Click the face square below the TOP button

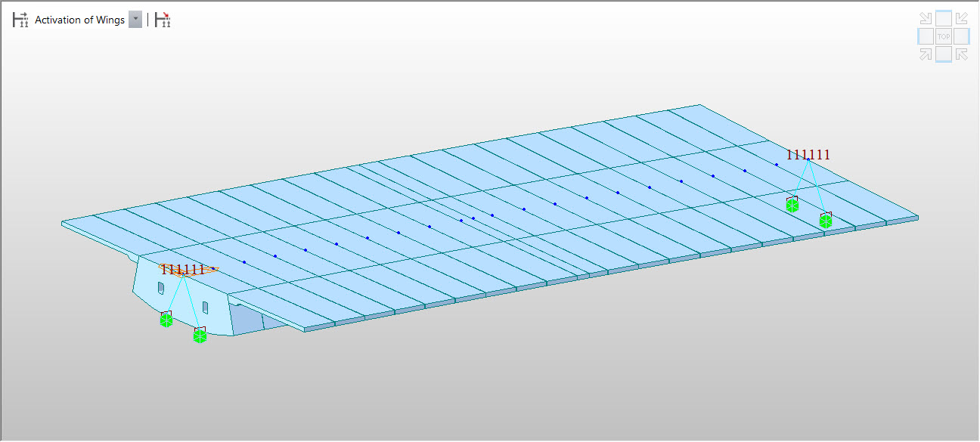[x=943, y=54]
